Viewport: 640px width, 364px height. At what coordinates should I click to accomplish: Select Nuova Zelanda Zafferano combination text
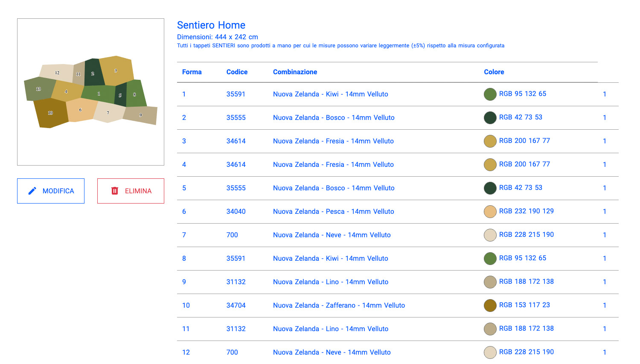tap(339, 306)
